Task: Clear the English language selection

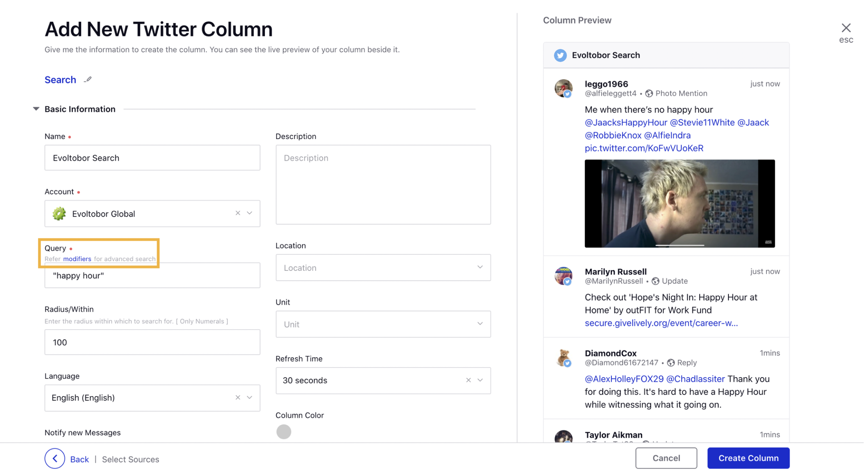Action: click(x=238, y=397)
